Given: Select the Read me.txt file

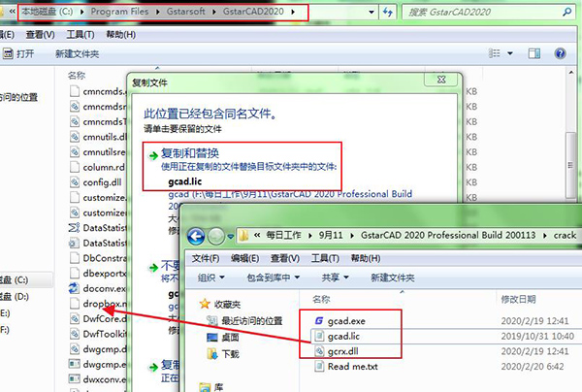Looking at the screenshot, I should (346, 367).
